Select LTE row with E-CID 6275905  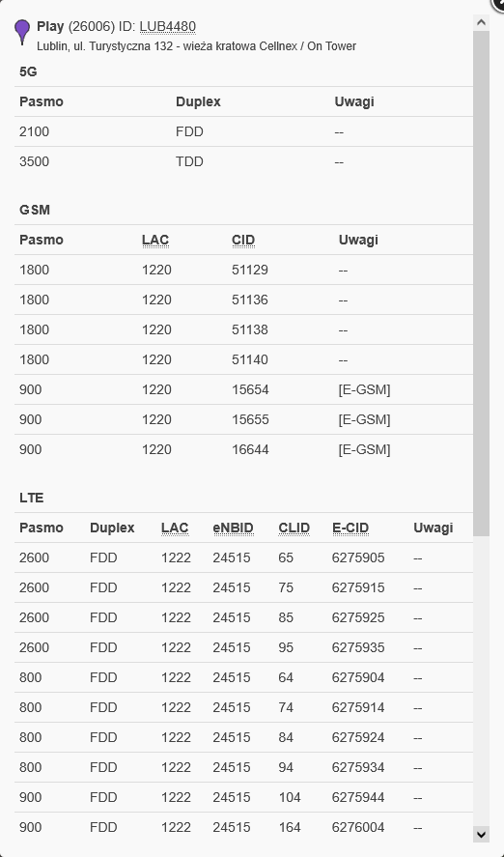(243, 558)
